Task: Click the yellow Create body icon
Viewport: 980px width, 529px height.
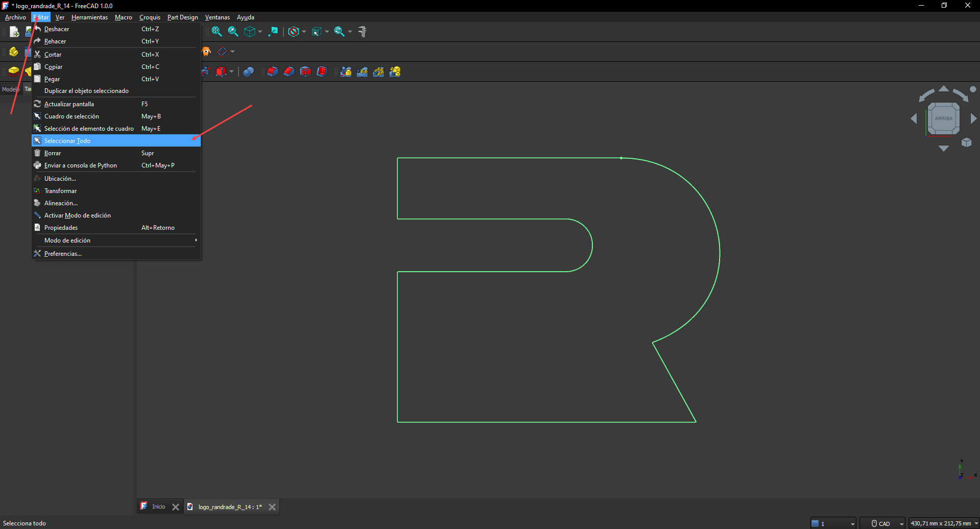Action: pyautogui.click(x=14, y=52)
